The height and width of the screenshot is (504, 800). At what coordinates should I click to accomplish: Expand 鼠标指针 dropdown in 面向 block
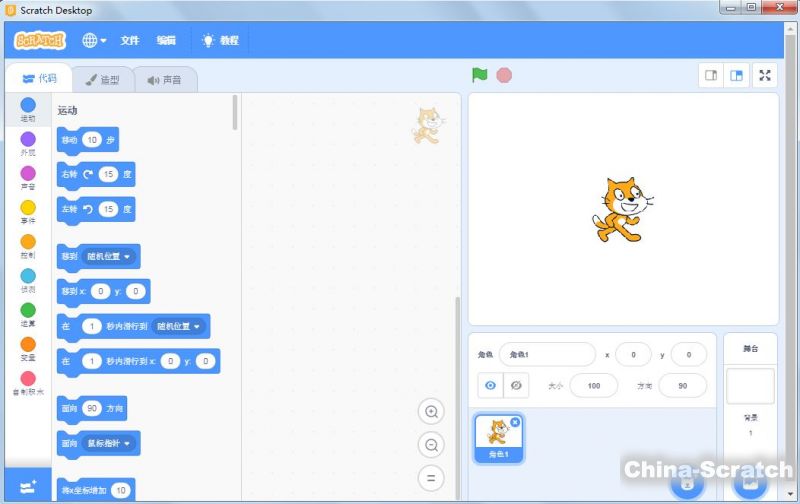111,442
